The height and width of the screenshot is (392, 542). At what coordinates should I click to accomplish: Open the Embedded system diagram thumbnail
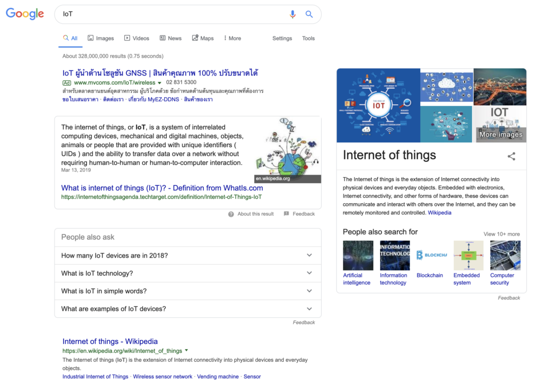pos(468,256)
